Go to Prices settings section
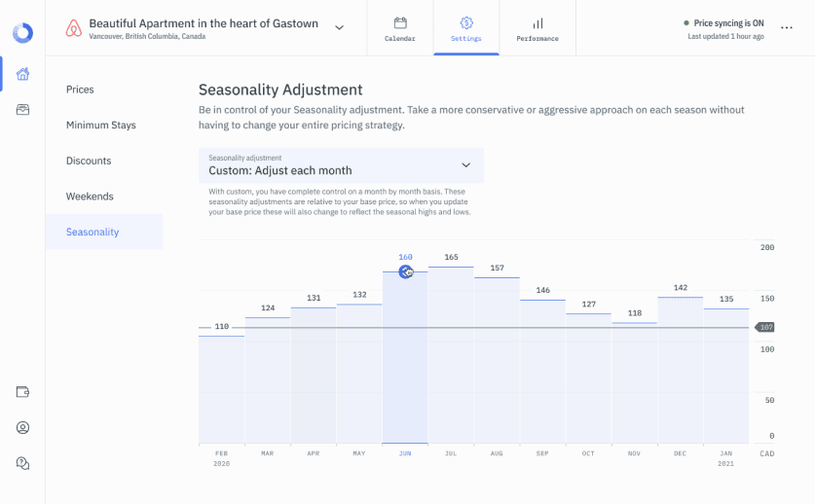This screenshot has width=815, height=504. [x=80, y=90]
